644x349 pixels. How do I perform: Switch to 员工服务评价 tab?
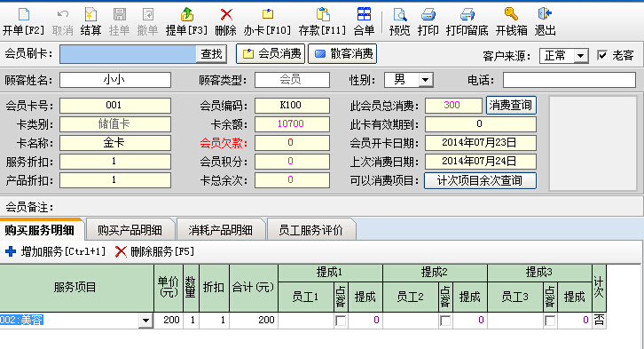coord(310,230)
